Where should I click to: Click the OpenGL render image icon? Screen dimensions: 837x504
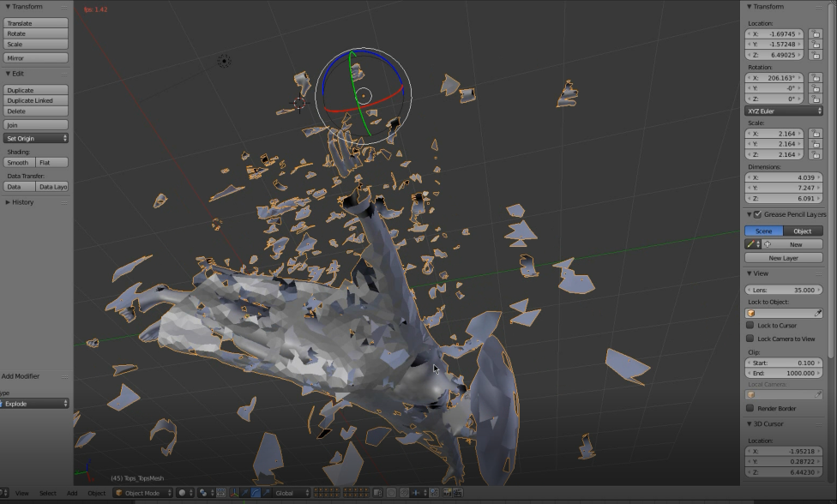[447, 493]
